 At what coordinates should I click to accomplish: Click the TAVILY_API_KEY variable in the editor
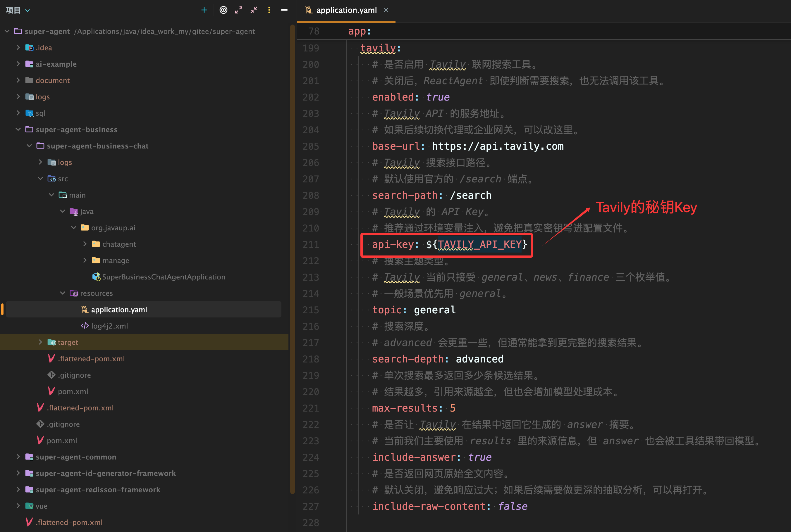tap(479, 245)
